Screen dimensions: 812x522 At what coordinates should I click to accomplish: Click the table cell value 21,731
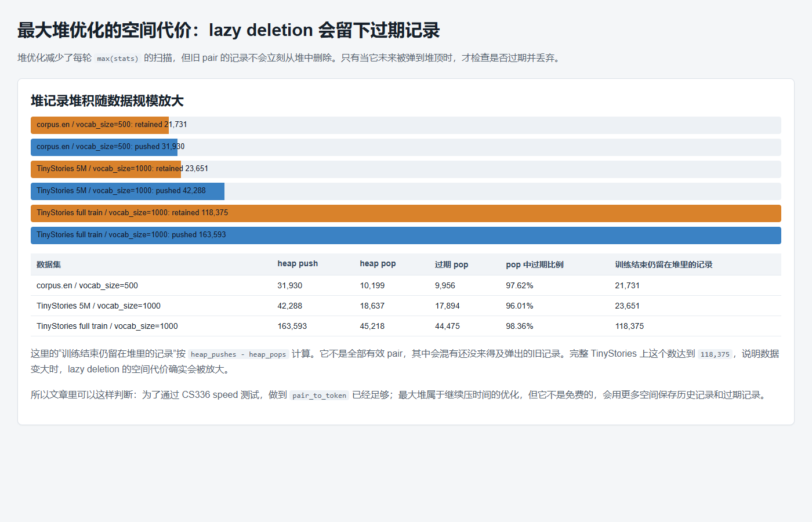(628, 285)
